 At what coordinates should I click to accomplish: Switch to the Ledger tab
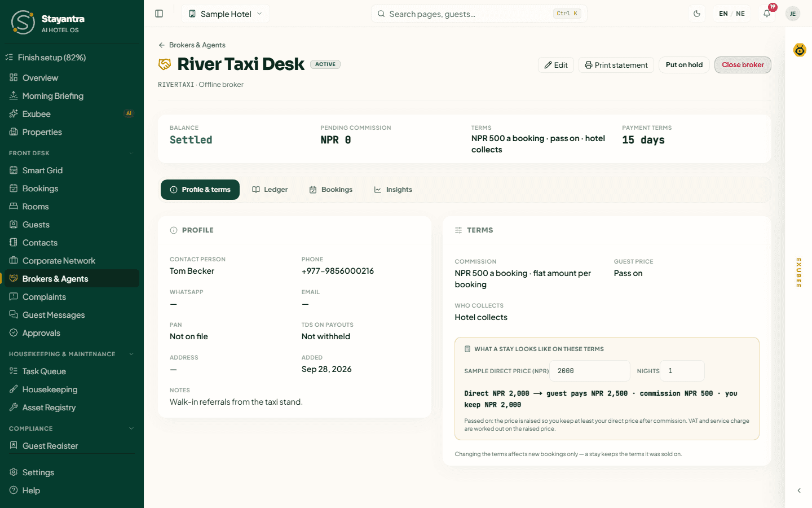270,190
